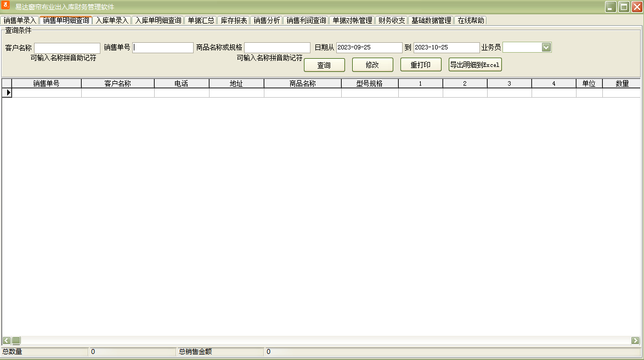Click the 商品名称 column header
This screenshot has width=644, height=360.
302,83
